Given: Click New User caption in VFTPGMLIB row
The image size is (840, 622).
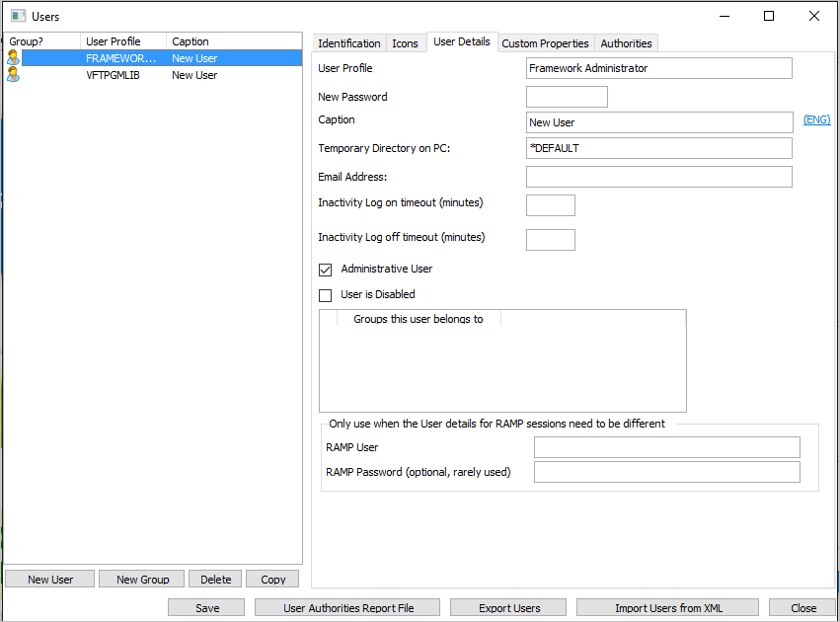Looking at the screenshot, I should 194,75.
